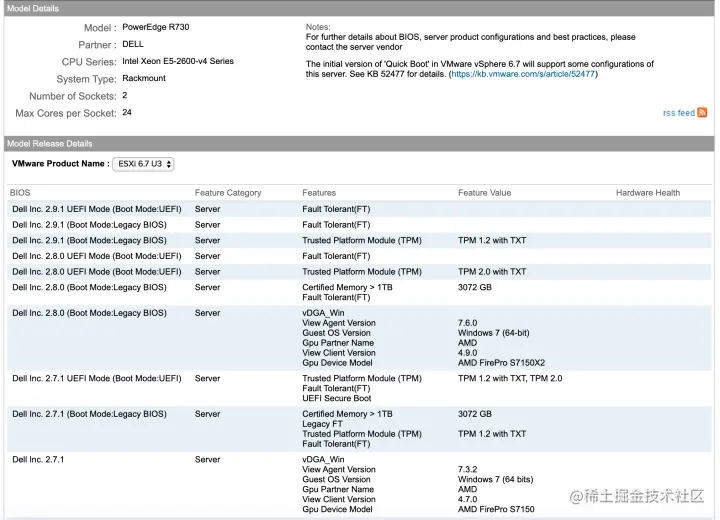The width and height of the screenshot is (720, 520).
Task: Click AMD FirePro S7150 in the last row
Action: (x=496, y=509)
